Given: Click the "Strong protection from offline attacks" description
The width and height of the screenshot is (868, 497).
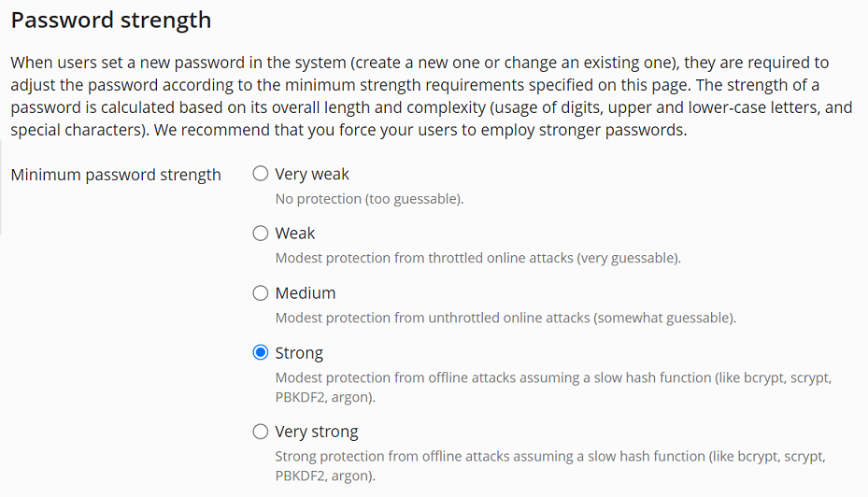Looking at the screenshot, I should pos(550,457).
